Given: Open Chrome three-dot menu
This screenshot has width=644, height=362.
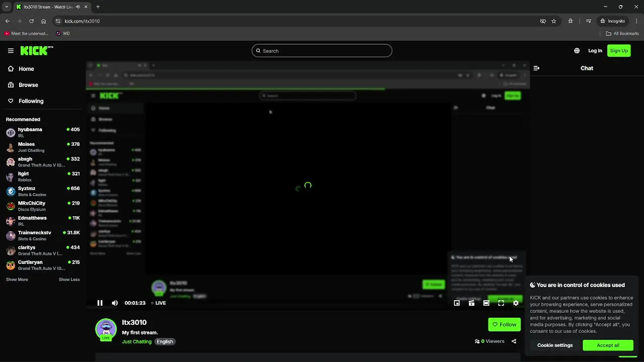Looking at the screenshot, I should click(637, 21).
